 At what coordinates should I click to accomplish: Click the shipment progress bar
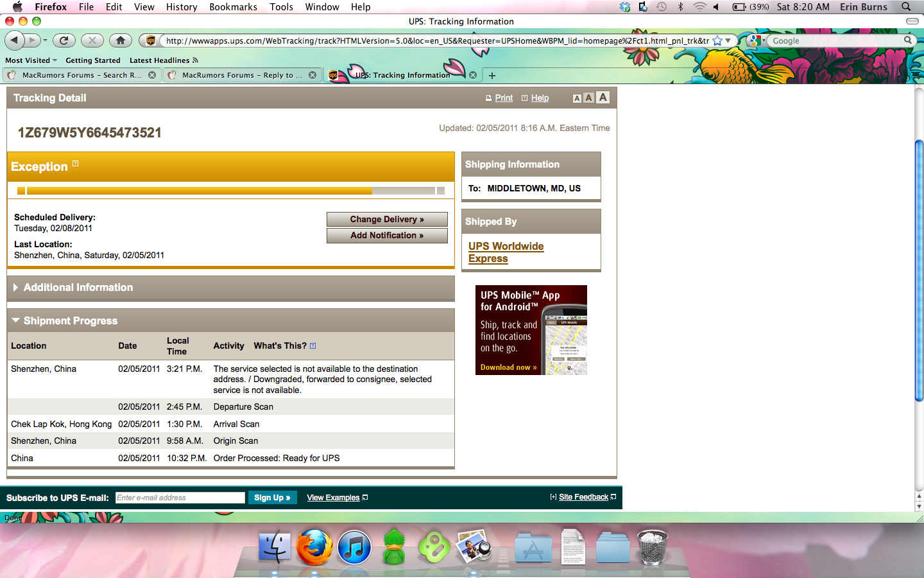pos(231,191)
